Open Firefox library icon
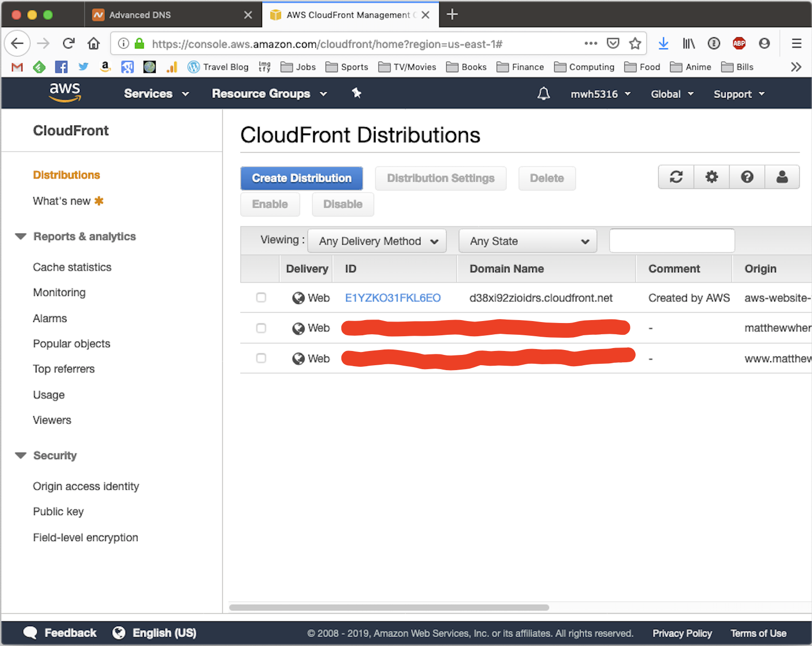The height and width of the screenshot is (646, 812). (x=689, y=44)
